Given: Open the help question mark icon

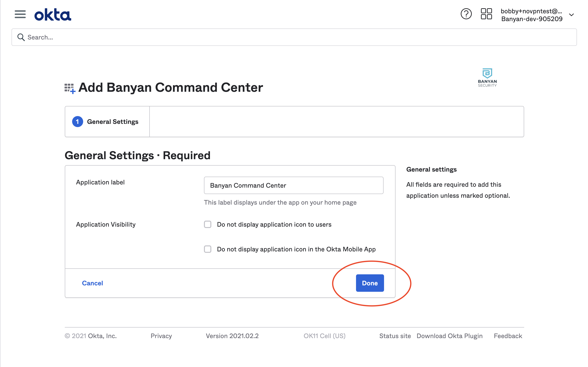Looking at the screenshot, I should [466, 14].
